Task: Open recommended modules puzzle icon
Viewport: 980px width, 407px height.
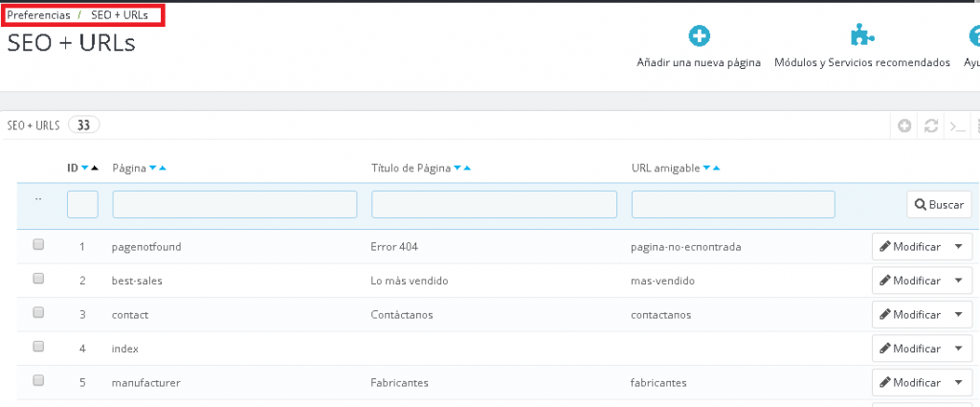Action: [862, 36]
